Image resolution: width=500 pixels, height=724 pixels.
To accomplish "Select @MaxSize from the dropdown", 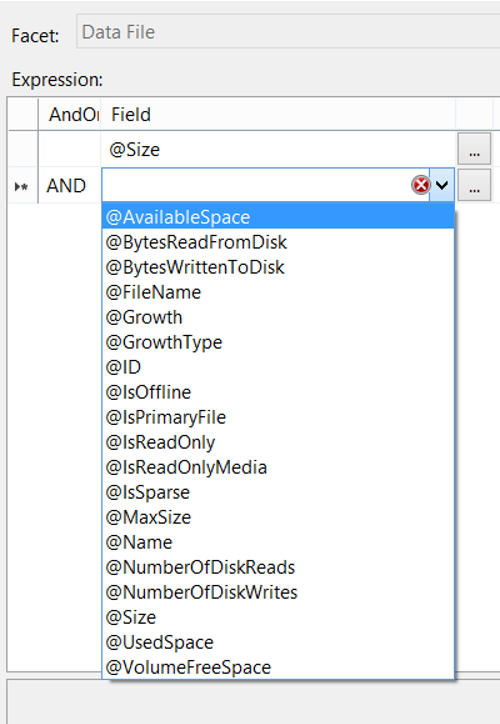I will click(x=278, y=517).
